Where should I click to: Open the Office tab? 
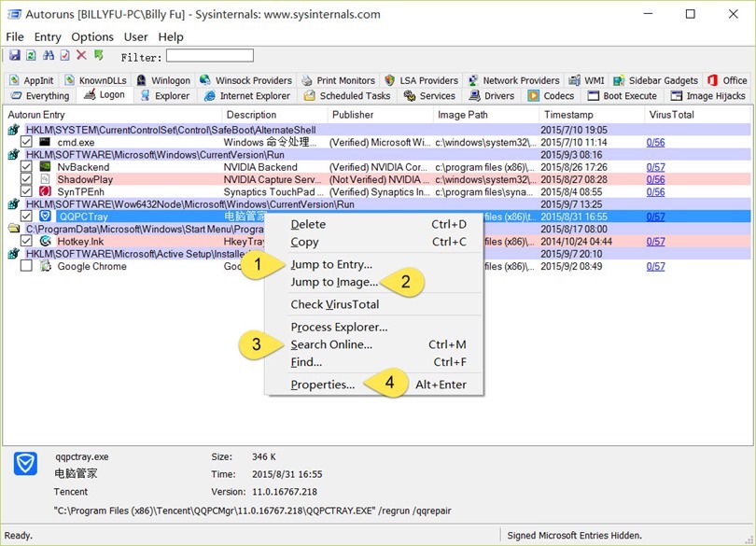[x=727, y=80]
